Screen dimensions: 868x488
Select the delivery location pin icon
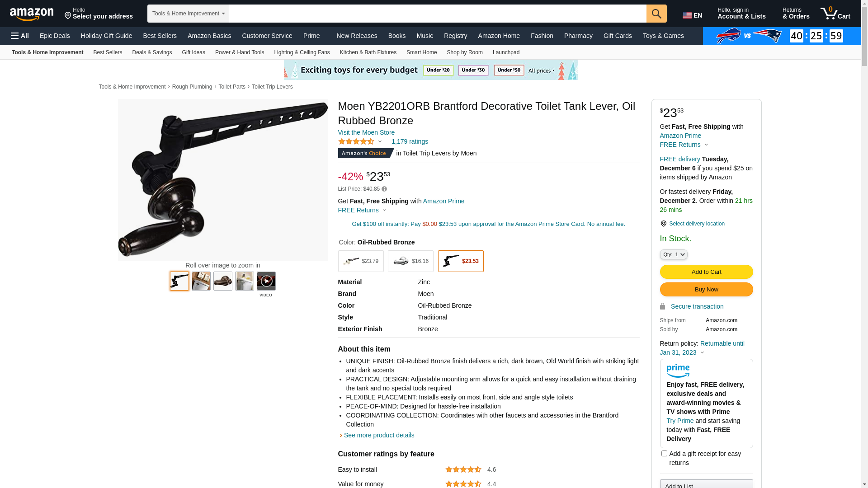tap(663, 224)
